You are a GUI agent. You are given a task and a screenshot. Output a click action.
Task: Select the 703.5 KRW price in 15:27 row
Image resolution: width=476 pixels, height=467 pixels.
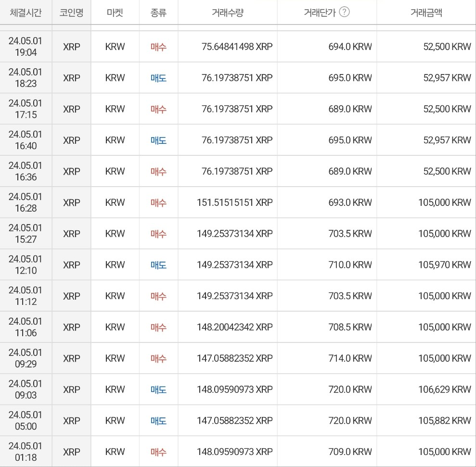[350, 233]
